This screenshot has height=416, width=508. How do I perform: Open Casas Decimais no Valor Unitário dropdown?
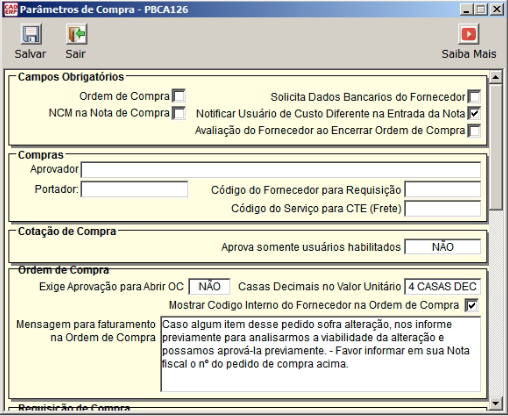[443, 286]
